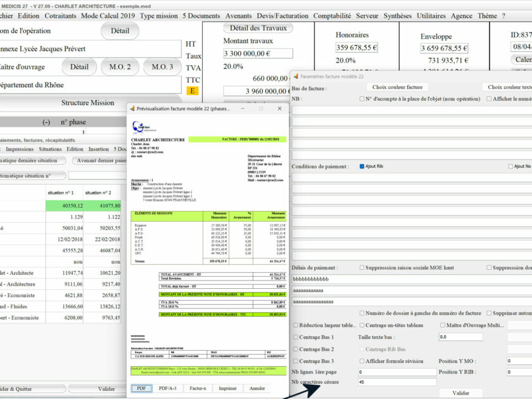Click the Département du Rhône field
The height and width of the screenshot is (399, 532).
click(x=90, y=85)
